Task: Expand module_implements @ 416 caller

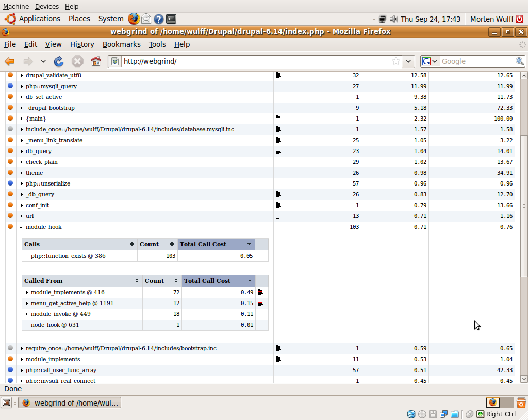Action: pyautogui.click(x=27, y=292)
